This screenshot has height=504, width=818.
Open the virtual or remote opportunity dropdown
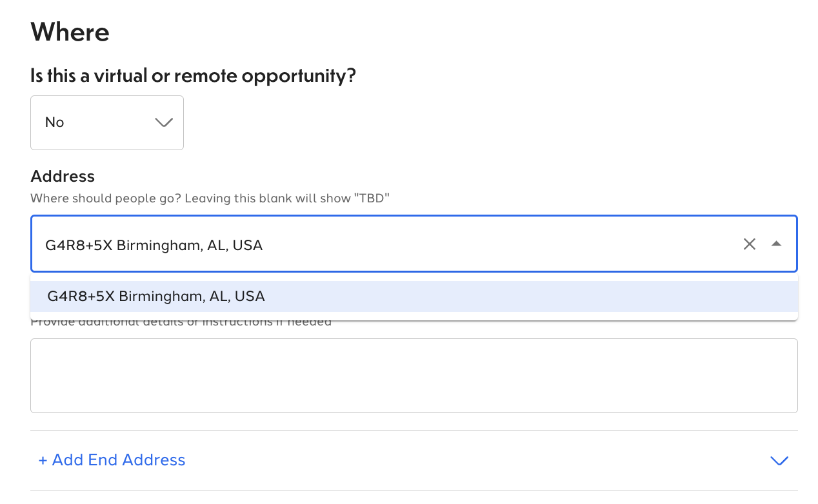pyautogui.click(x=107, y=122)
